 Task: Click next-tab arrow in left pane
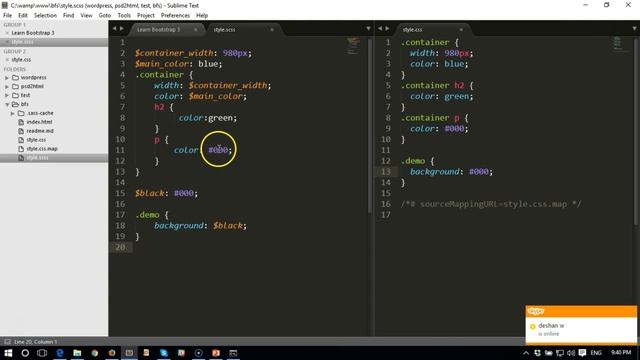[x=122, y=29]
